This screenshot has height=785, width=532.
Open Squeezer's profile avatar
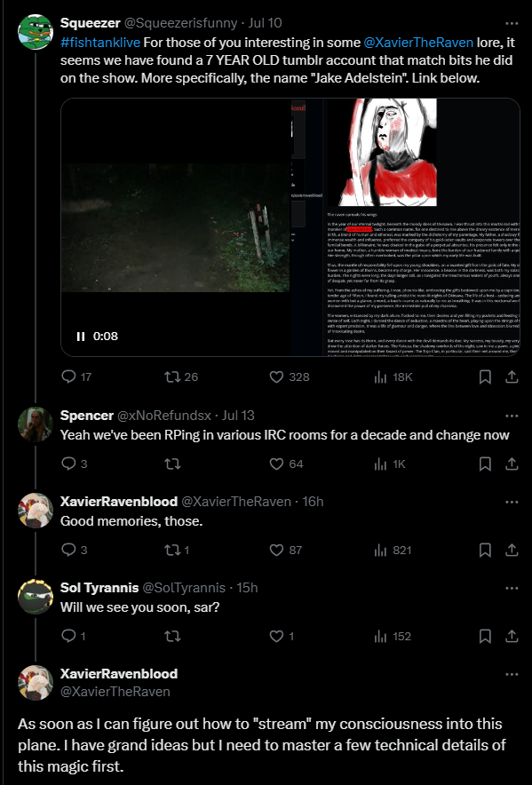36,32
